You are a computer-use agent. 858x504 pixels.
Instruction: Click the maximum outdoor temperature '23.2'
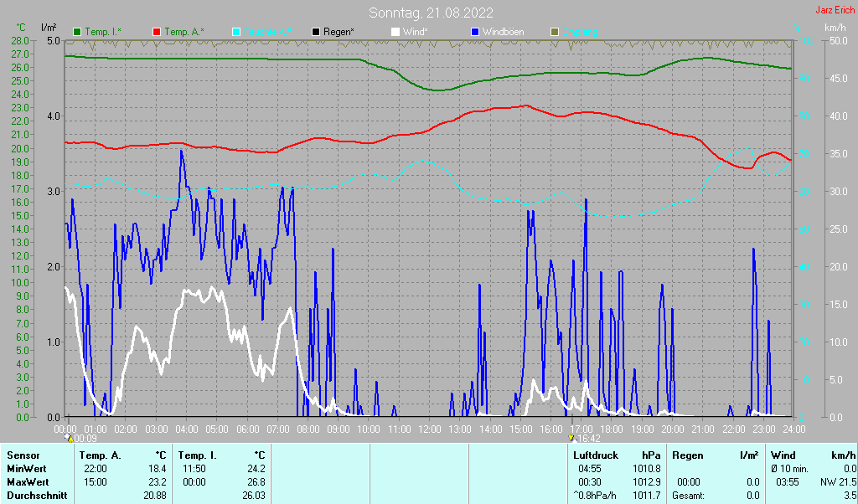click(157, 482)
